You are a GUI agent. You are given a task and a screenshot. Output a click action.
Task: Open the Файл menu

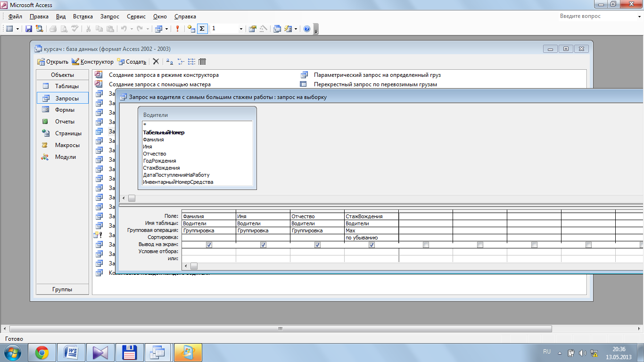point(15,16)
